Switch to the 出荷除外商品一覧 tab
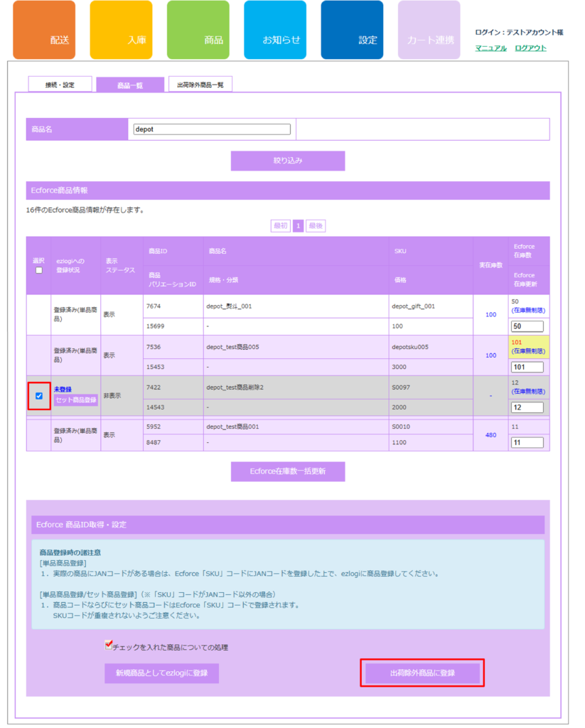Viewport: 585px width, 728px height. tap(200, 85)
